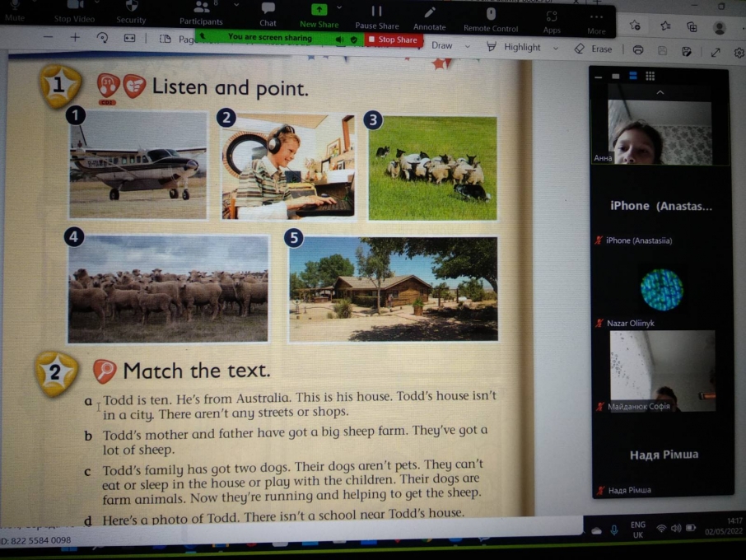The width and height of the screenshot is (746, 560).
Task: Open the clock showing 14:17
Action: (x=723, y=525)
